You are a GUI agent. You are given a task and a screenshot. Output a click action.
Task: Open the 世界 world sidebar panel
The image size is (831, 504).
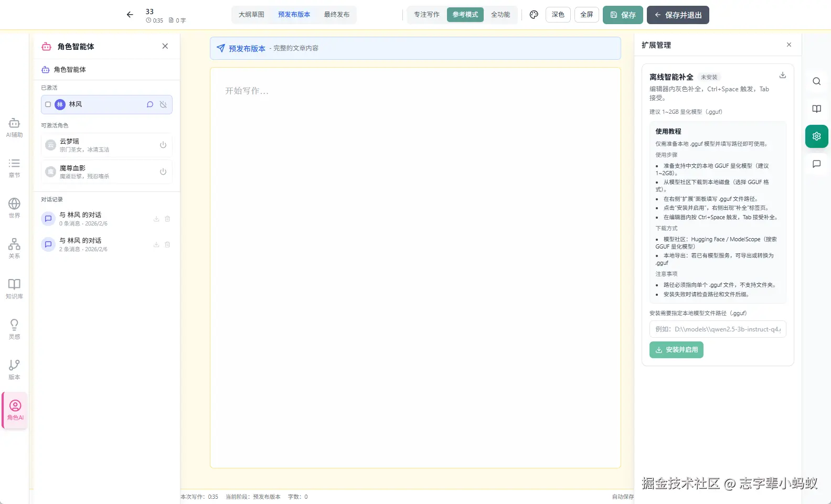click(x=14, y=208)
